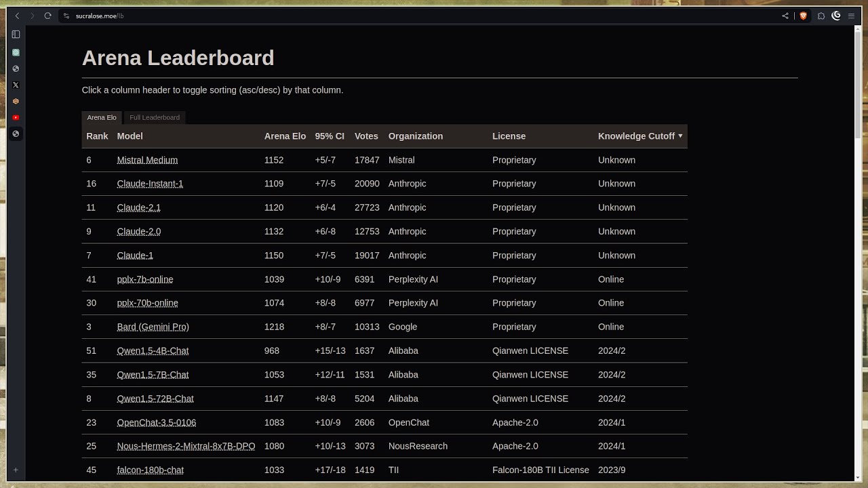The width and height of the screenshot is (868, 488).
Task: Select Elo value 1218 for Bard
Action: coord(274,327)
